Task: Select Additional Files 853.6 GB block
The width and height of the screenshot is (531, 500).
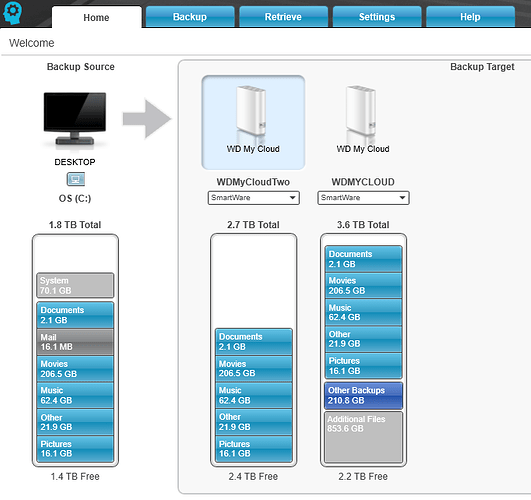Action: point(363,437)
